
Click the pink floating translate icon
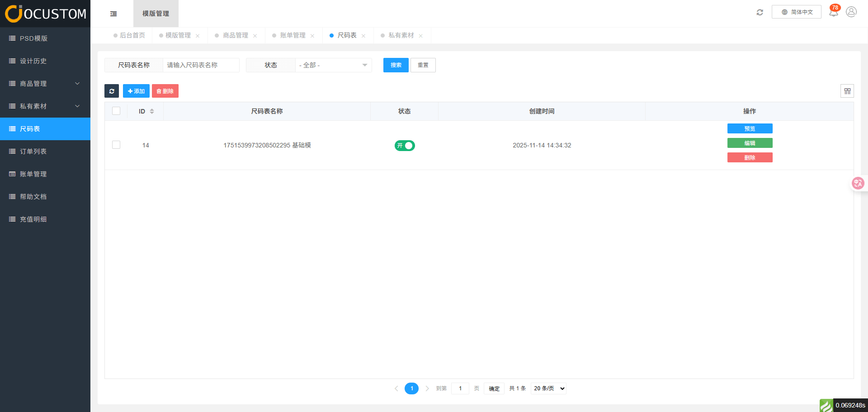[x=857, y=183]
